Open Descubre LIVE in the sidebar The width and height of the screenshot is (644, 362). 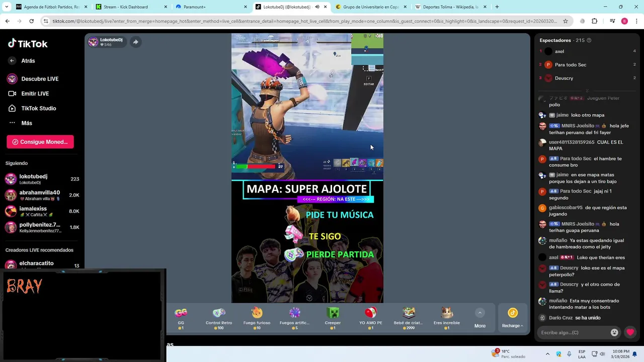coord(33,79)
